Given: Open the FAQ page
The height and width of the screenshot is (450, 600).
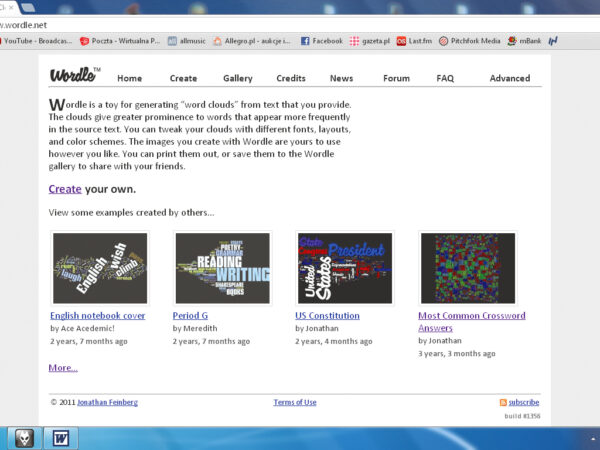Looking at the screenshot, I should (x=445, y=78).
